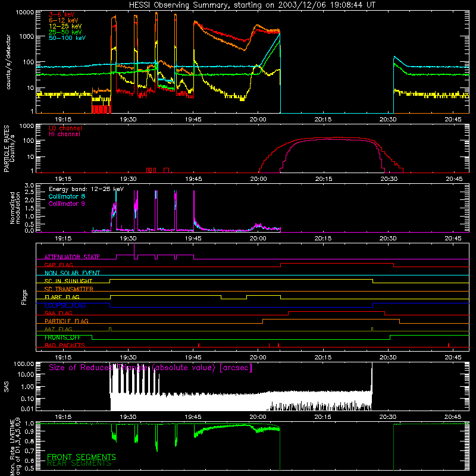Image resolution: width=476 pixels, height=476 pixels.
Task: Select the 6-12 keV legend label
Action: point(64,20)
